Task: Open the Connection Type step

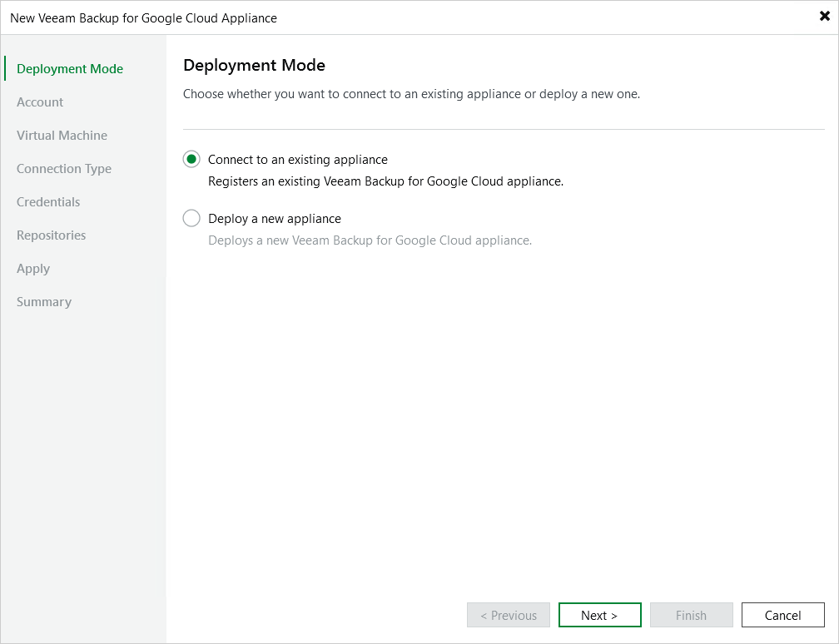Action: pos(64,169)
